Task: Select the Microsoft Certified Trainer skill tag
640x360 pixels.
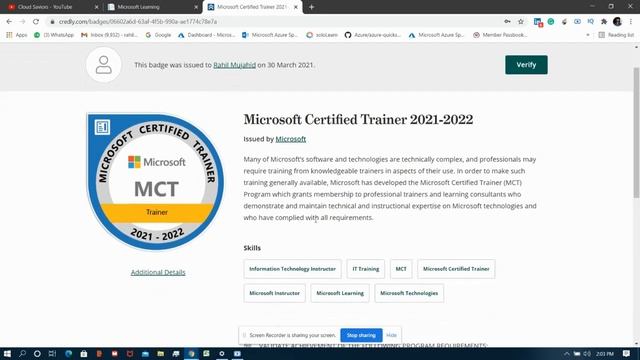Action: tap(456, 269)
